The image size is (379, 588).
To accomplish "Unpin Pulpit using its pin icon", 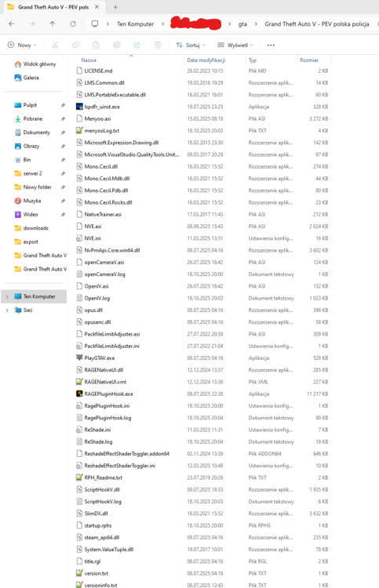I will 63,105.
